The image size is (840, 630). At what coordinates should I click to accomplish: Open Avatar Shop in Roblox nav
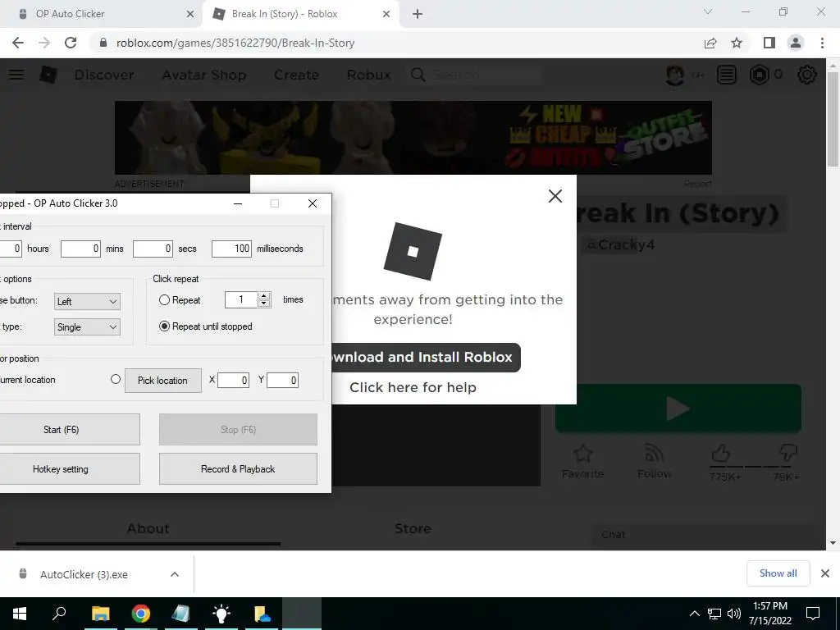click(x=204, y=75)
